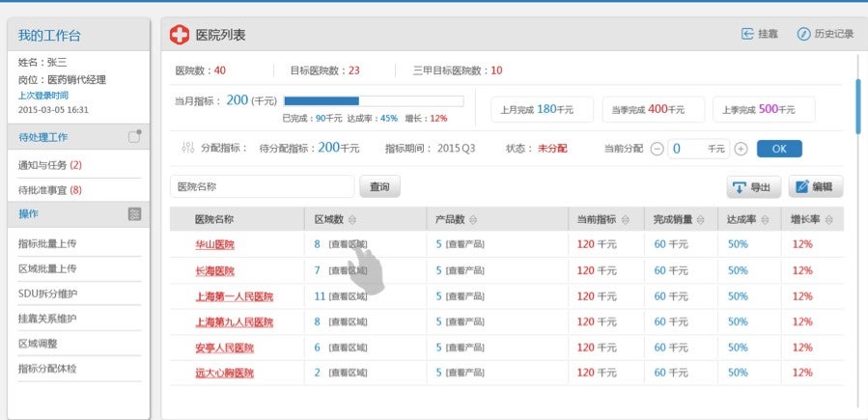The height and width of the screenshot is (420, 868).
Task: Focus the 医院名称 search field
Action: coord(262,186)
